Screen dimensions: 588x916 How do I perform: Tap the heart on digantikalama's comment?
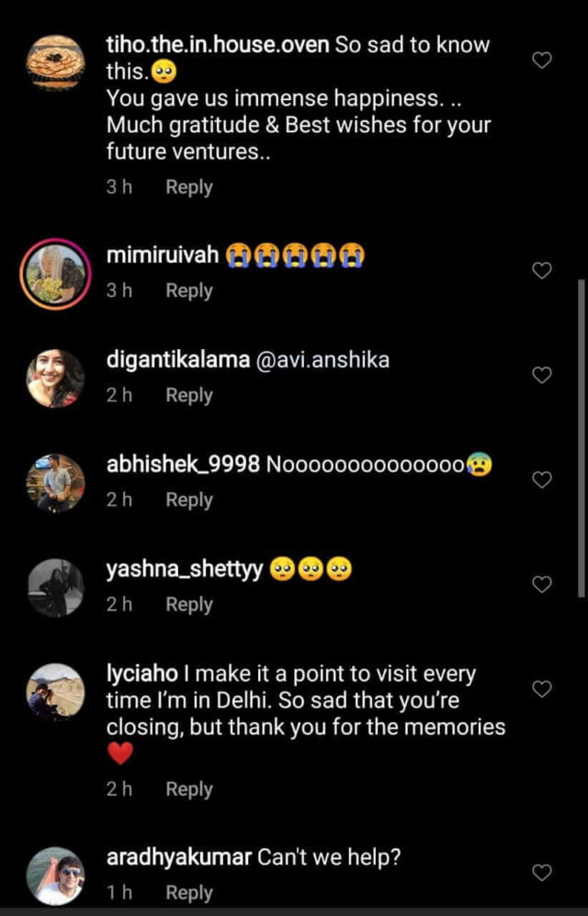pyautogui.click(x=543, y=375)
